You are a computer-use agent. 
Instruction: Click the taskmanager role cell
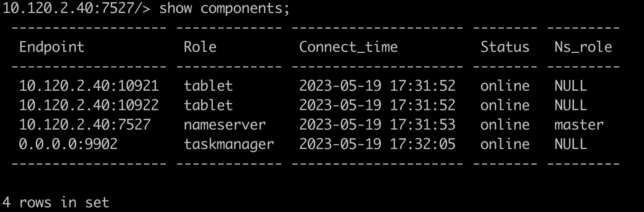[x=229, y=145]
